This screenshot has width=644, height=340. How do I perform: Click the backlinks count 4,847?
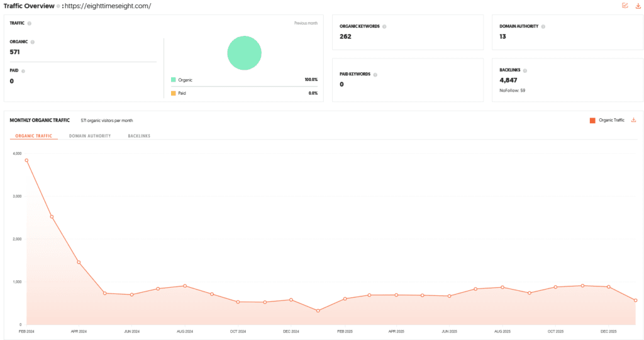pos(508,80)
